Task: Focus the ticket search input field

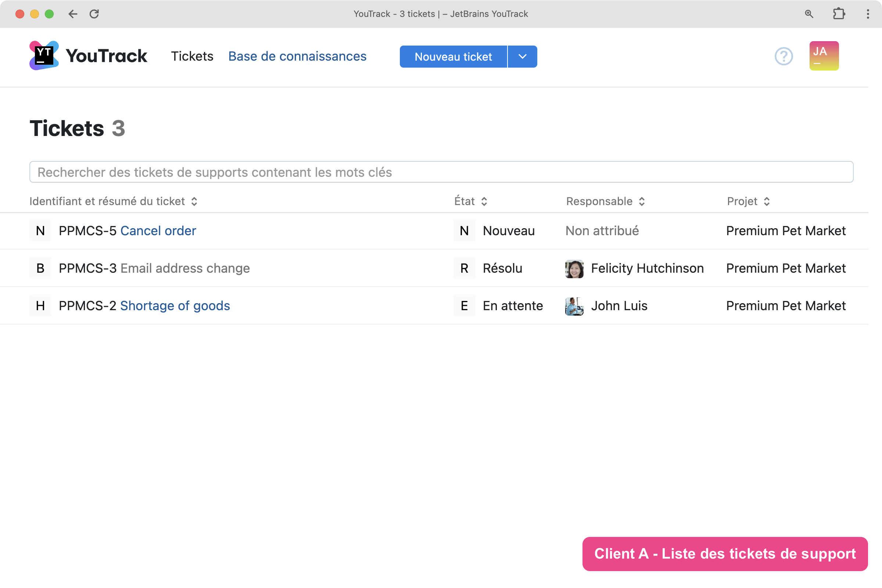Action: point(441,172)
